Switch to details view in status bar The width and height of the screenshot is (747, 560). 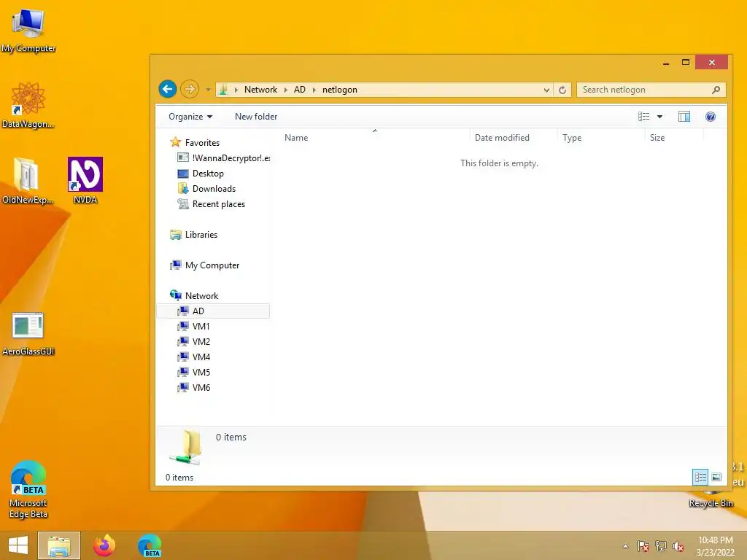coord(700,477)
